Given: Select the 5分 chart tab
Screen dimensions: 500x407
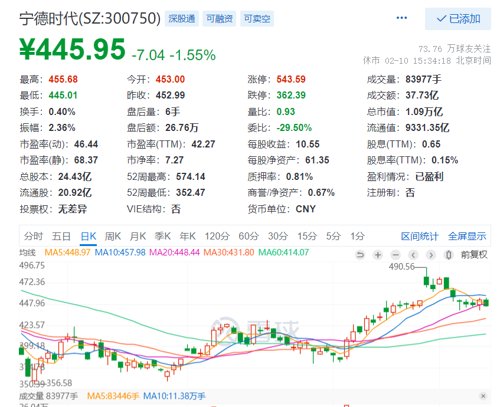Looking at the screenshot, I should 333,236.
